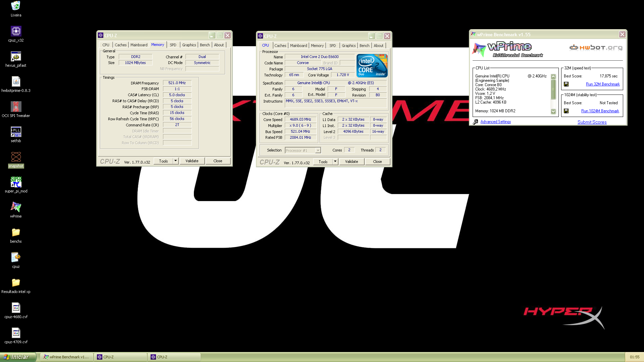644x362 pixels.
Task: Click the taskbar clock showing 01:55
Action: 634,357
